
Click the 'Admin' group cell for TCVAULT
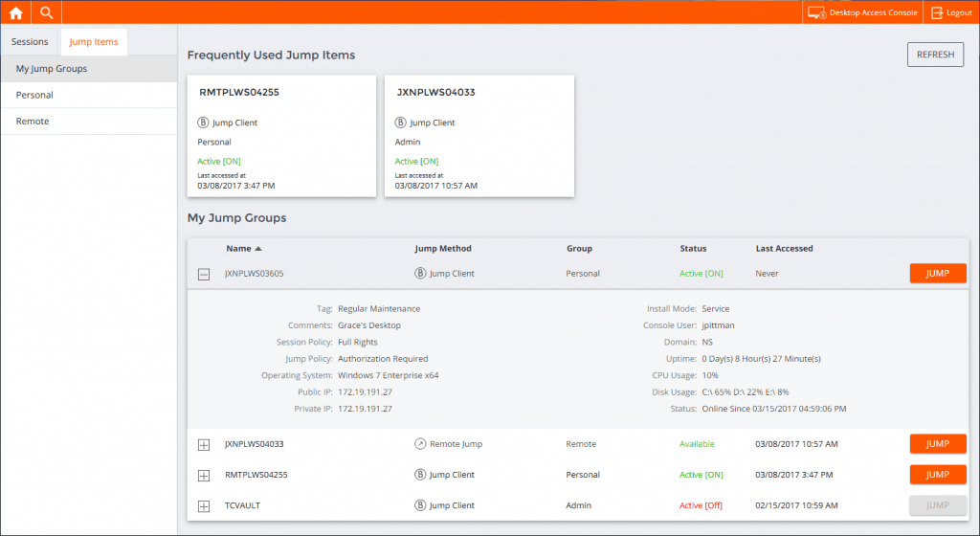[579, 504]
